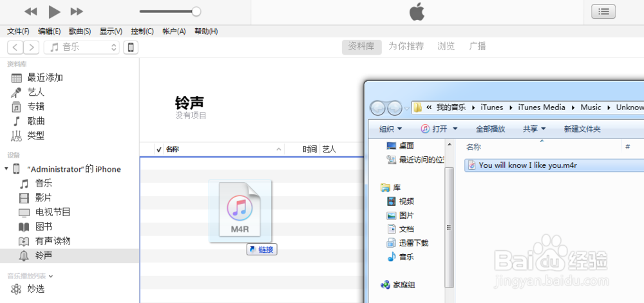This screenshot has height=303, width=644.
Task: Click Music in the Explorer address path
Action: click(x=591, y=107)
